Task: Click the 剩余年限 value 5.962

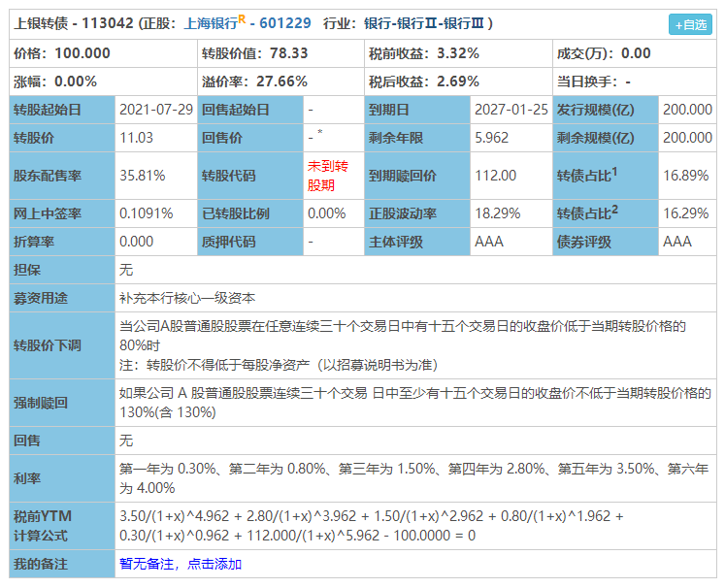Action: pos(491,138)
